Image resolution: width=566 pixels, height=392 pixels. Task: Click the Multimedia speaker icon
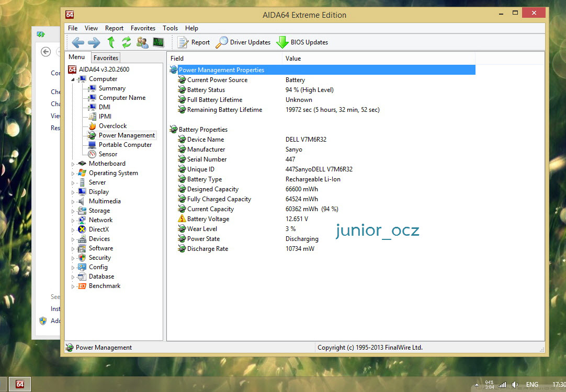tap(82, 201)
